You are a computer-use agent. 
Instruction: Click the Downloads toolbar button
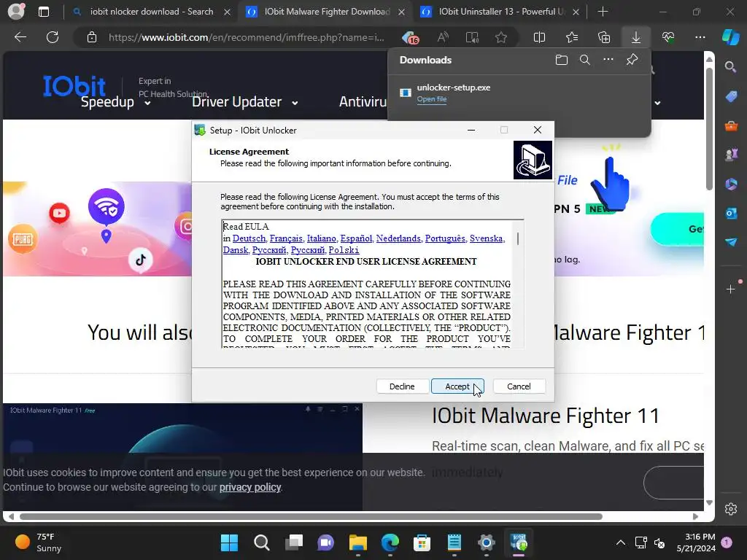[635, 37]
